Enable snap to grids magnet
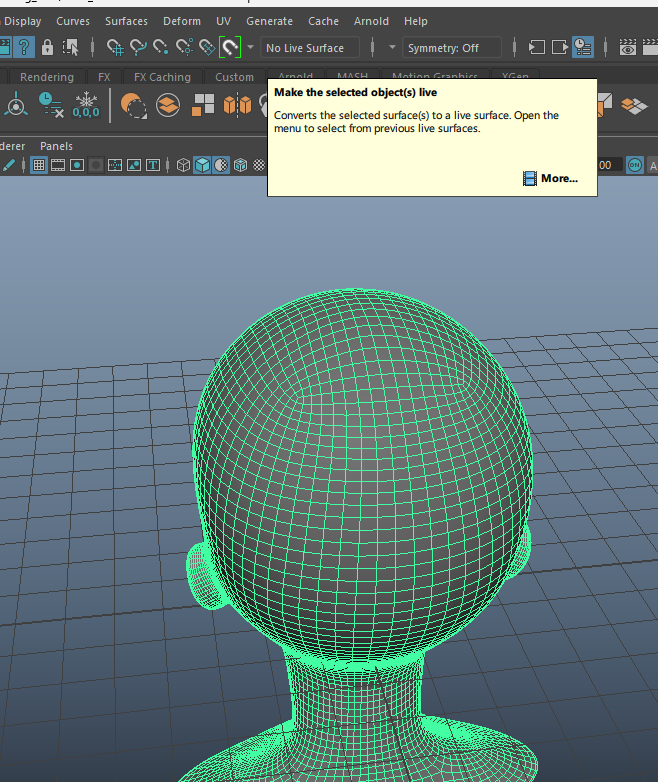This screenshot has width=658, height=782. 115,47
